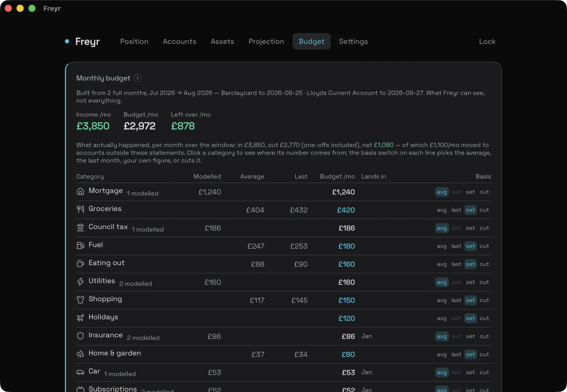
Task: Switch Fuel basis to avg
Action: (x=442, y=246)
